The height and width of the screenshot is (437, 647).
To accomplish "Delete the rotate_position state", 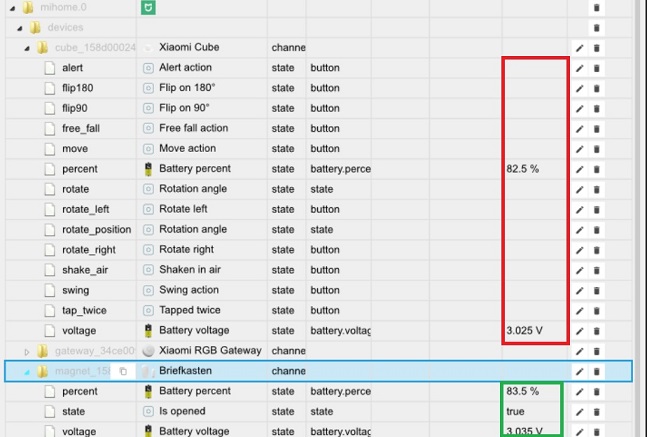I will tap(597, 230).
